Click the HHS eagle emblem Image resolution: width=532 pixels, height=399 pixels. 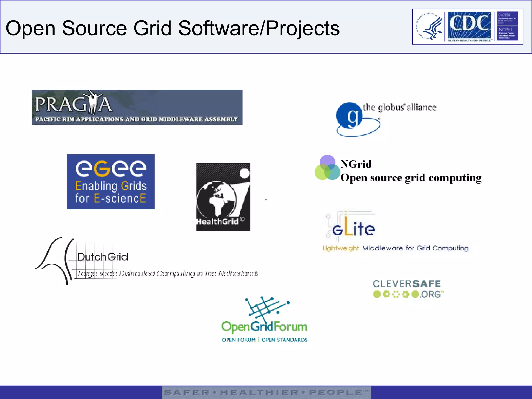pos(429,26)
